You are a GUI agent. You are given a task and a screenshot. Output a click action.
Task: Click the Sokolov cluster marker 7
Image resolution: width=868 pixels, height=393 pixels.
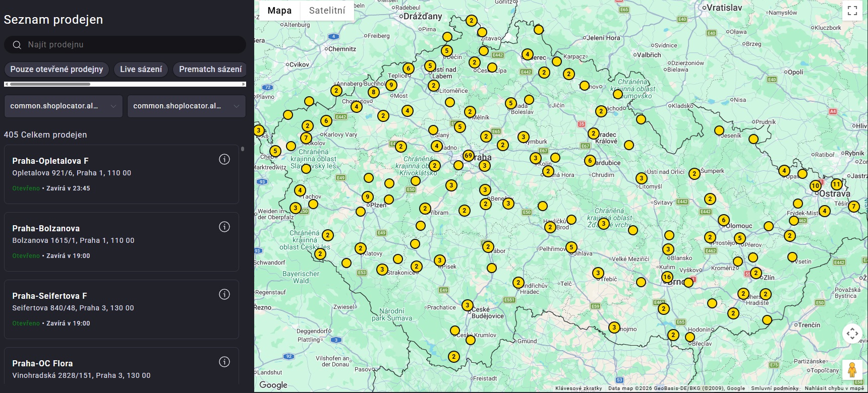(306, 138)
